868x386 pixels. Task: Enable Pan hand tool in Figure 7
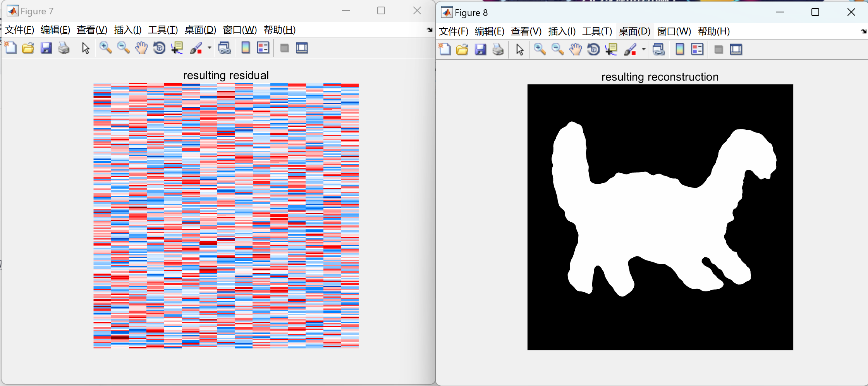coord(141,48)
